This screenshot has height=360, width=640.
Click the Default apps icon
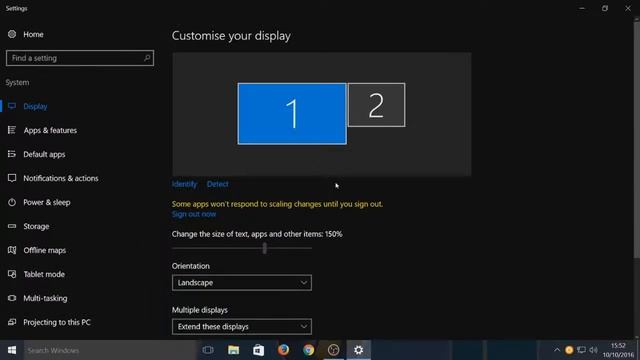pos(12,154)
